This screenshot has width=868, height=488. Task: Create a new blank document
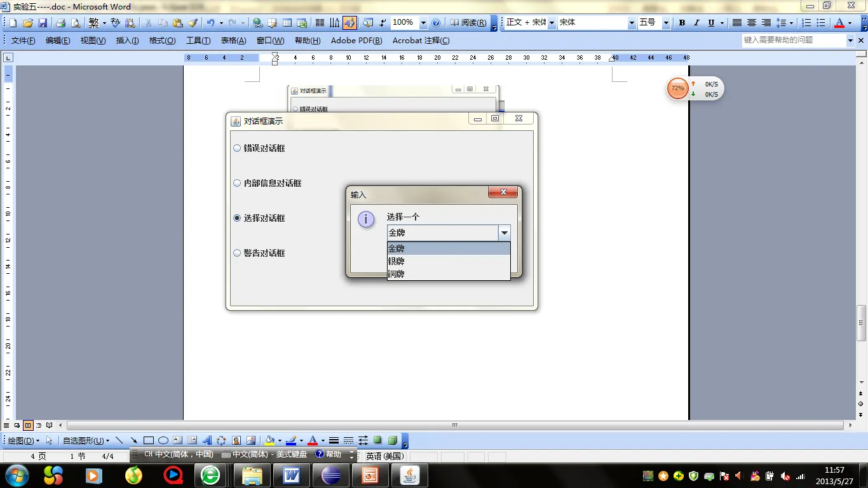13,23
